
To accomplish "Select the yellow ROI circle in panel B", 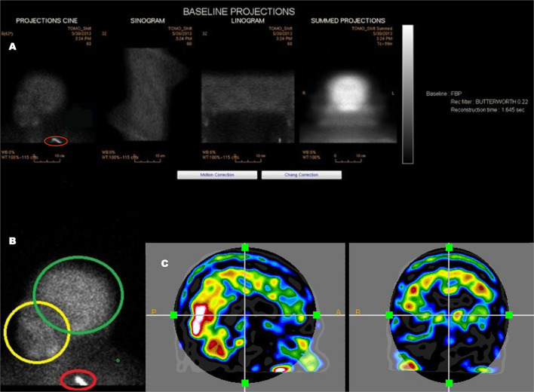I will click(x=37, y=332).
